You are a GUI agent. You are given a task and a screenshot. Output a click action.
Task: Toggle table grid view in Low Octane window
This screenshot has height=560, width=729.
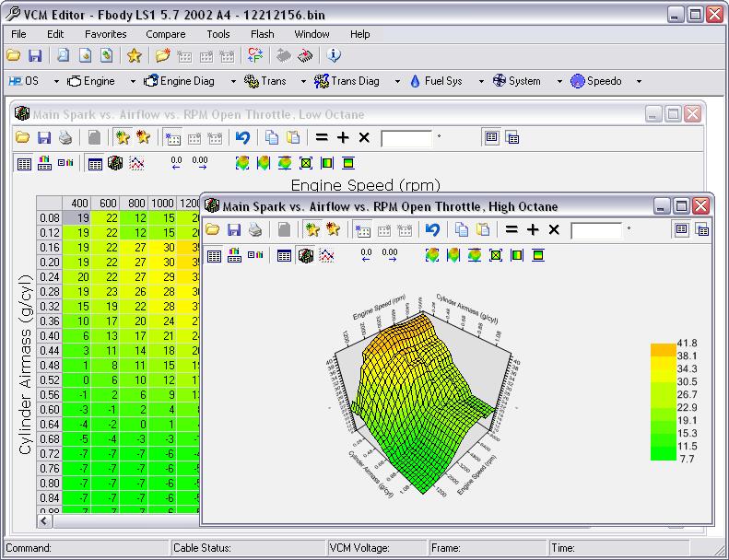[95, 163]
